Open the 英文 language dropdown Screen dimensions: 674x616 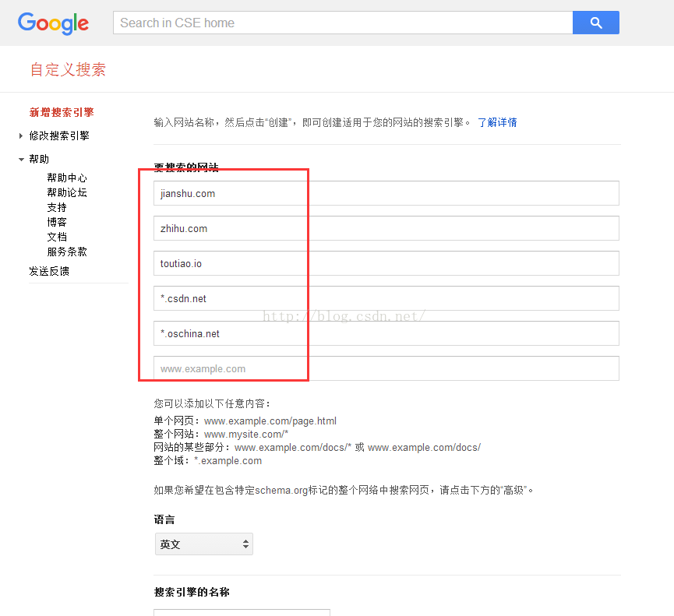203,544
